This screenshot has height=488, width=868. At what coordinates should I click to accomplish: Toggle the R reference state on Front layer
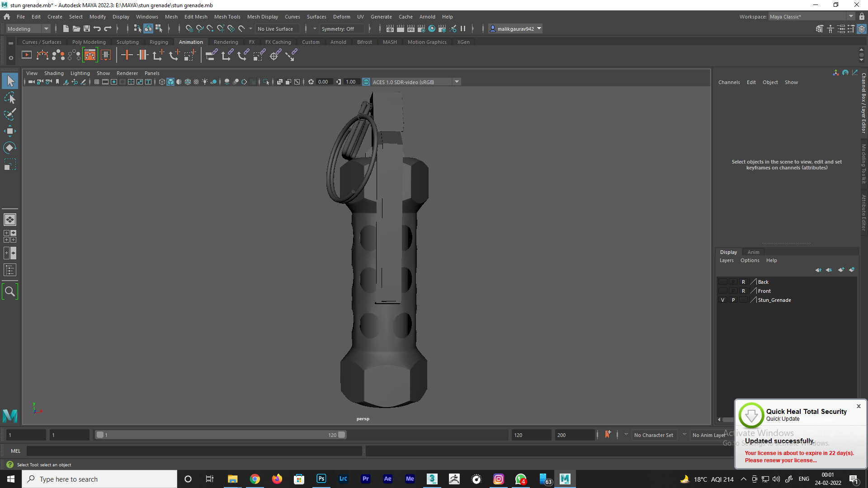click(743, 291)
